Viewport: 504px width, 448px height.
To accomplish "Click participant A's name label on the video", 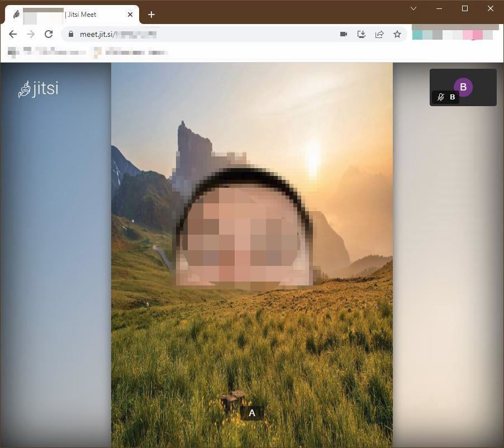I will pos(252,413).
